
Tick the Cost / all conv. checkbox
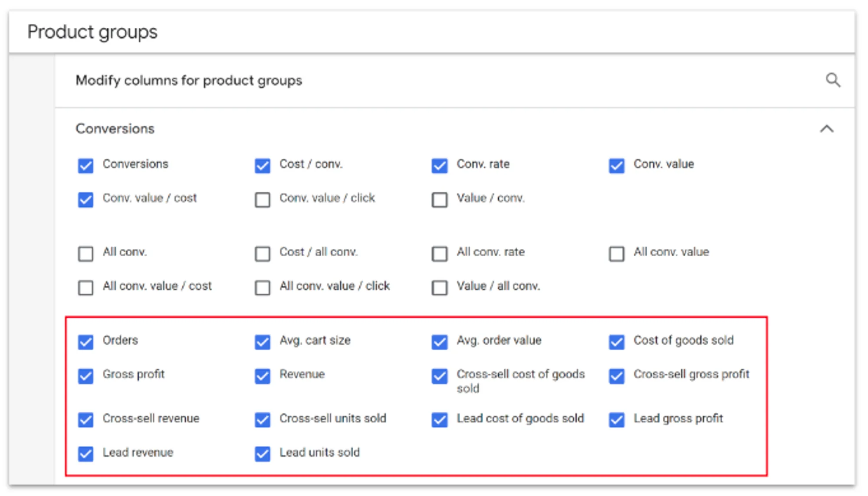point(263,254)
